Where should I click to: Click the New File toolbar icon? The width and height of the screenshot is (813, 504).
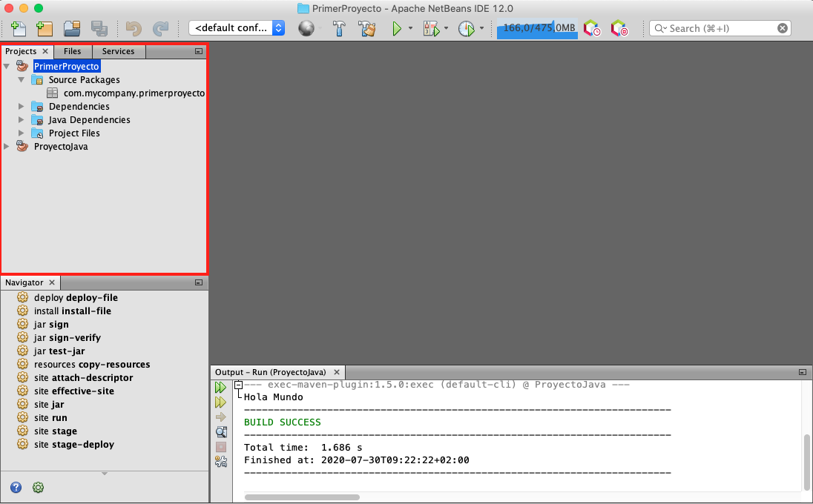click(19, 28)
